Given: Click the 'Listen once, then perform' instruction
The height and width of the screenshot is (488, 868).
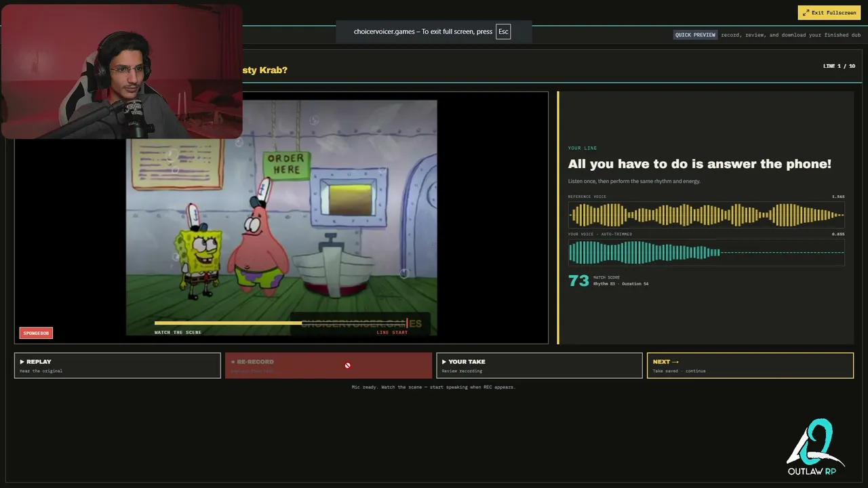Looking at the screenshot, I should pos(634,181).
